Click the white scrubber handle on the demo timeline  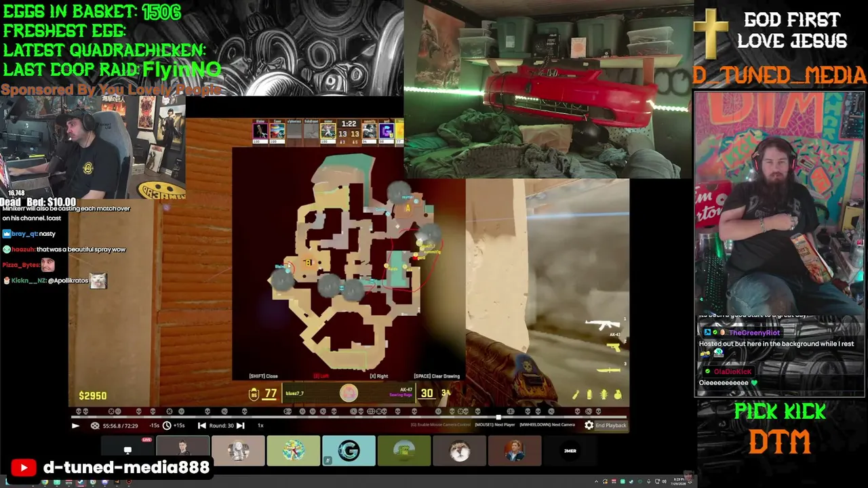click(x=498, y=418)
